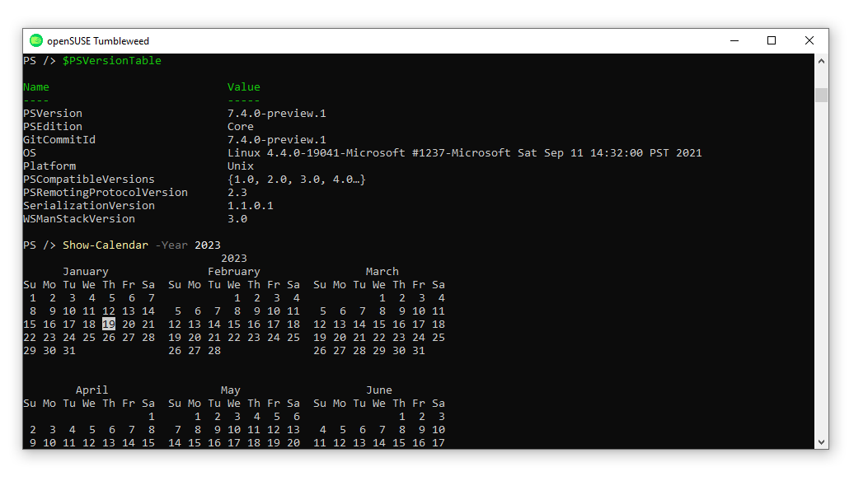Select the January month header
This screenshot has height=481, width=868.
point(85,271)
